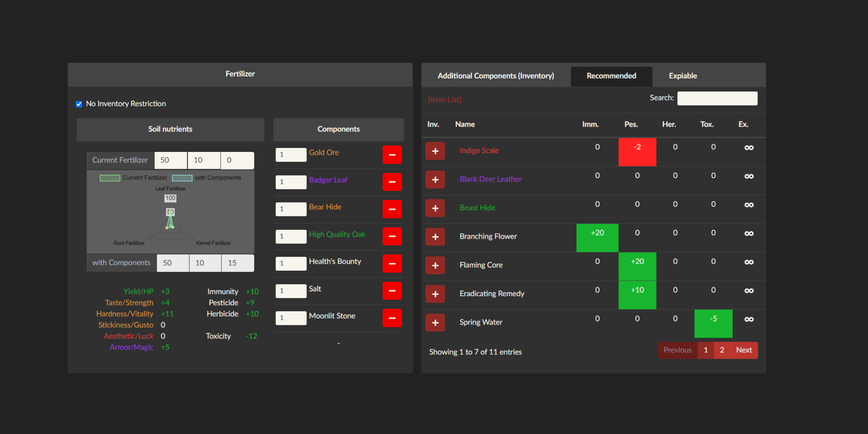Remove Salt with its minus button
This screenshot has height=434, width=868.
[x=392, y=290]
